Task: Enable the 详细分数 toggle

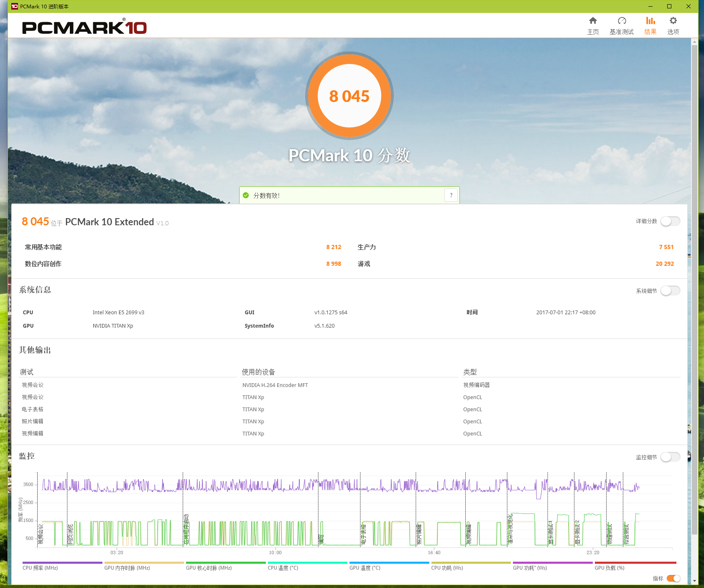Action: tap(670, 221)
